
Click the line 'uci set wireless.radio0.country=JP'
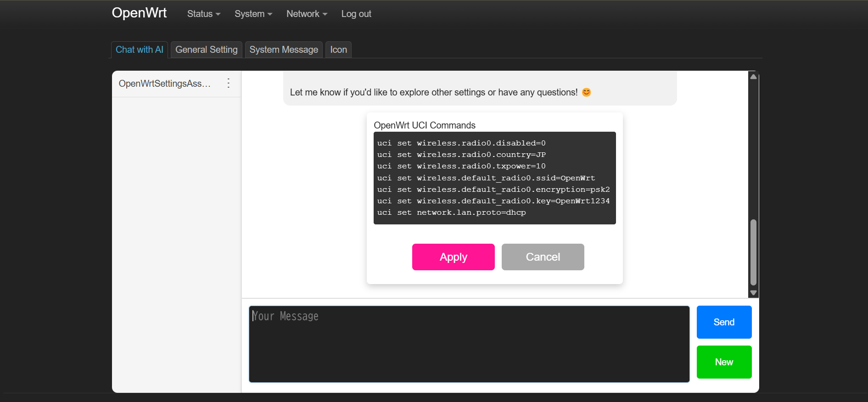tap(461, 155)
